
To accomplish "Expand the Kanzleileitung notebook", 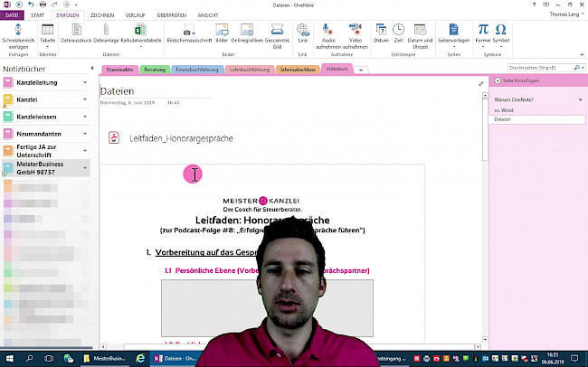I will 85,82.
